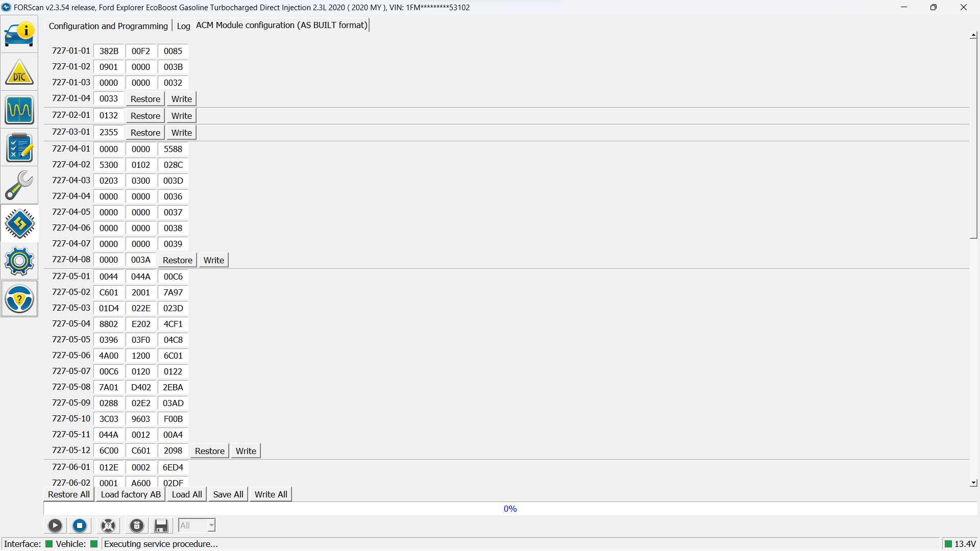Viewport: 980px width, 551px height.
Task: Click the Write All button
Action: point(271,494)
